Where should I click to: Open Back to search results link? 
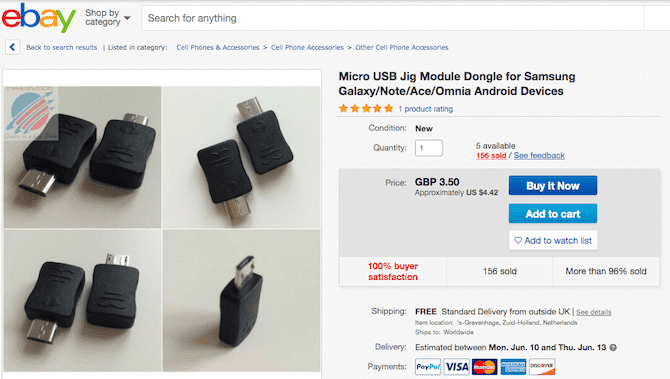coord(62,47)
